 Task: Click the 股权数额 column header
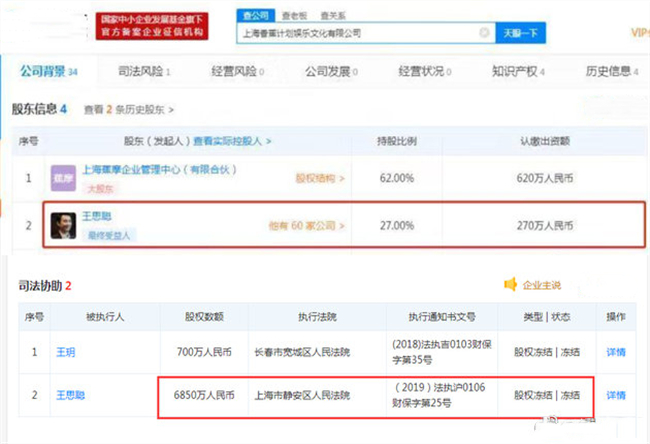tap(204, 317)
